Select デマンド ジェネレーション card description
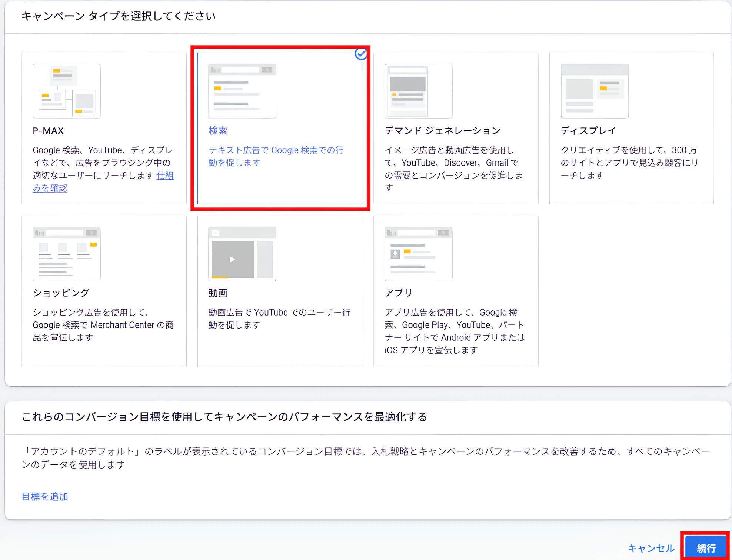Image resolution: width=732 pixels, height=560 pixels. (454, 169)
